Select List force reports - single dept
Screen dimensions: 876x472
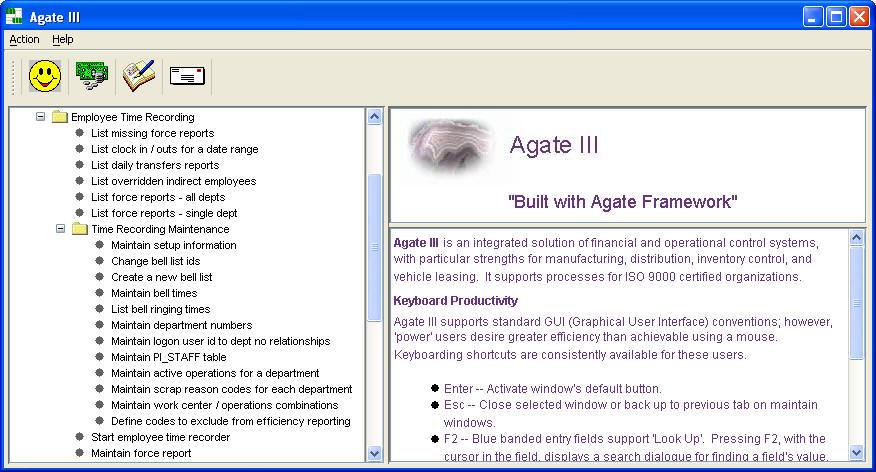coord(164,213)
